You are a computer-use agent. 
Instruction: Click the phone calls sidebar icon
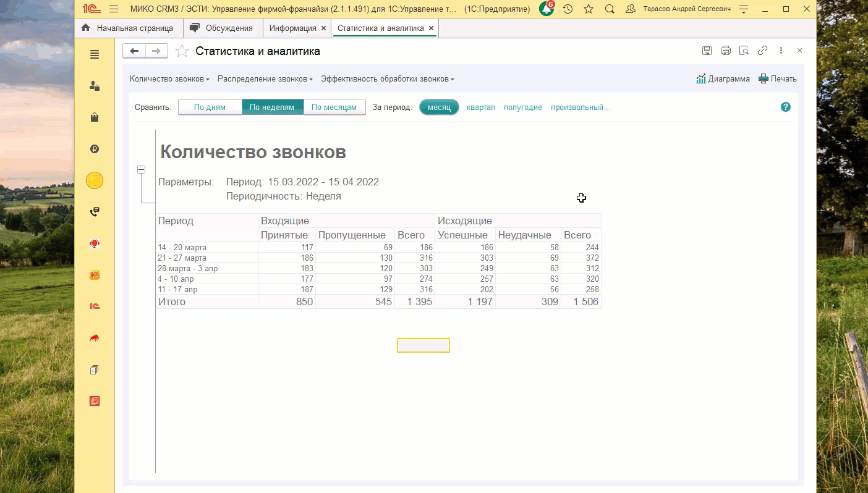tap(95, 212)
